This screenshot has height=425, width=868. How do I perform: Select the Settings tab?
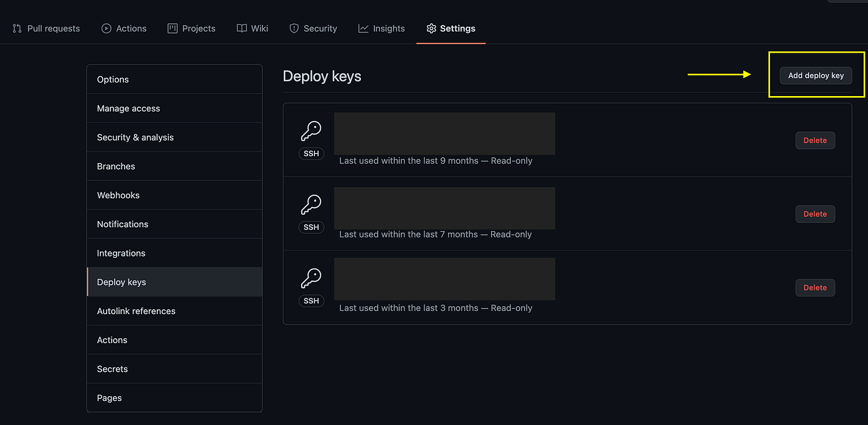click(451, 28)
